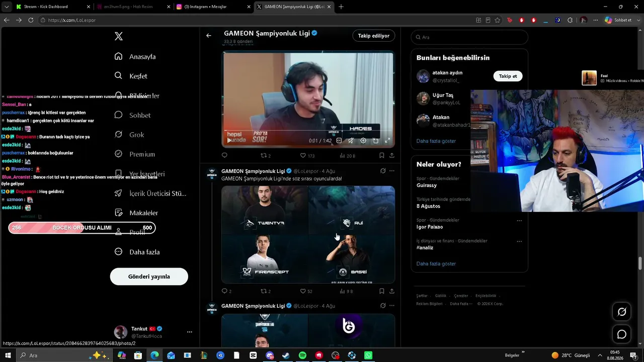Reply to the söz sırası oyuncularda post
The height and width of the screenshot is (362, 644).
coord(226,291)
